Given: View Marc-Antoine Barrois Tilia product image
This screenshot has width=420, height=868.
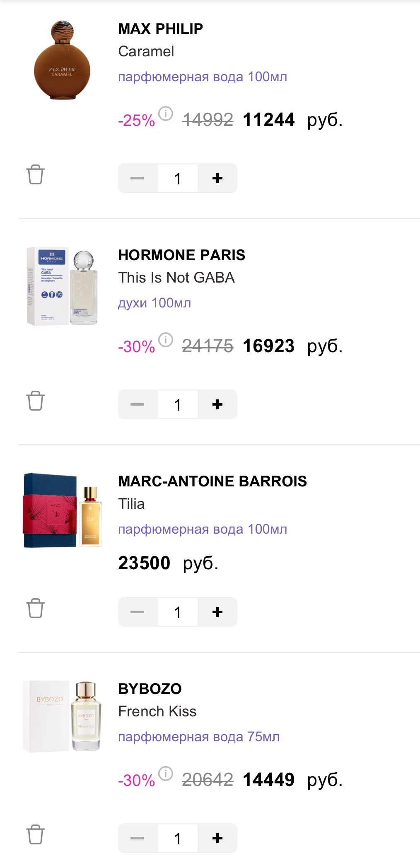Looking at the screenshot, I should [x=62, y=510].
